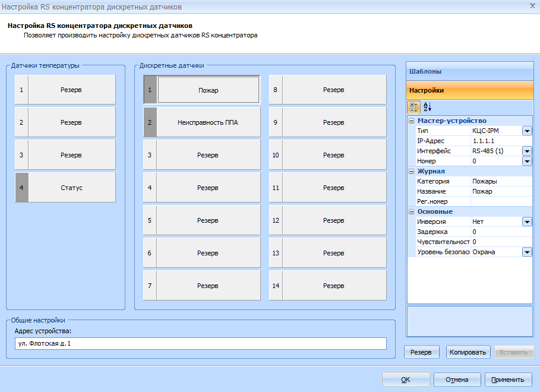This screenshot has width=540, height=392.
Task: Open the Шаблоны panel tab
Action: point(469,71)
